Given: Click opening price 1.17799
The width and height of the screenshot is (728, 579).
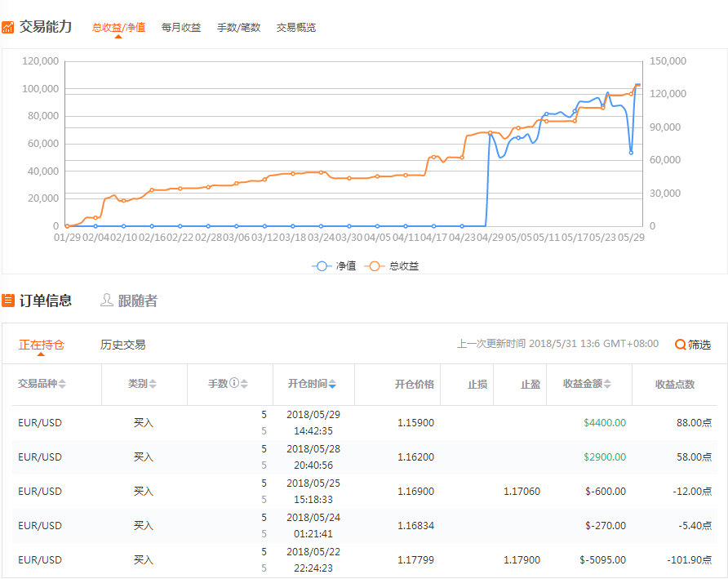Looking at the screenshot, I should pos(415,560).
